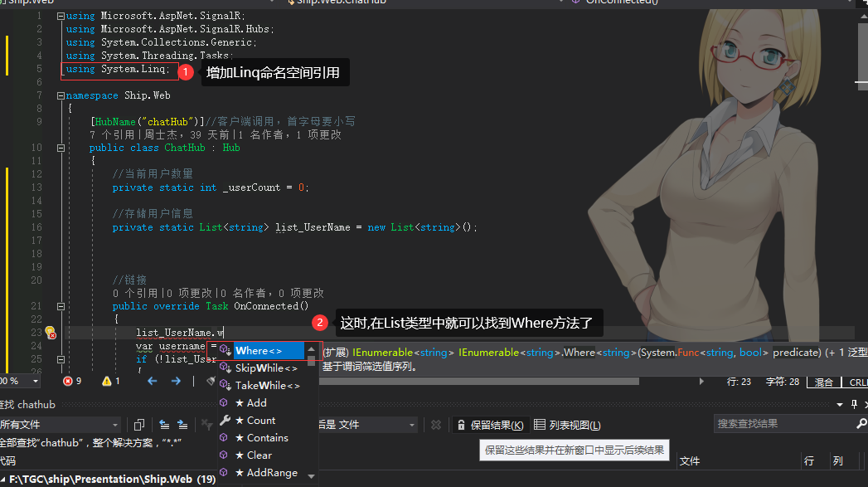Screen dimensions: 868x487
Task: Pick TakeWhile<> in the autocomplete popup
Action: pos(268,386)
